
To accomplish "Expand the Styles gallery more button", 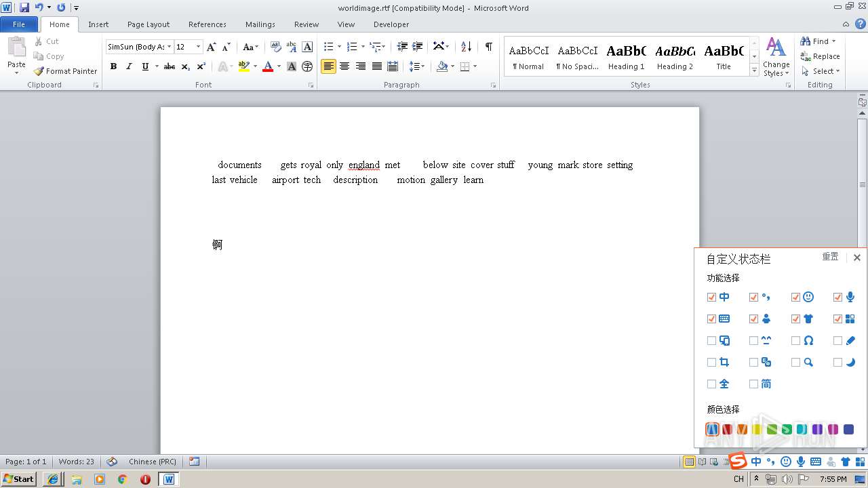I will coord(754,70).
